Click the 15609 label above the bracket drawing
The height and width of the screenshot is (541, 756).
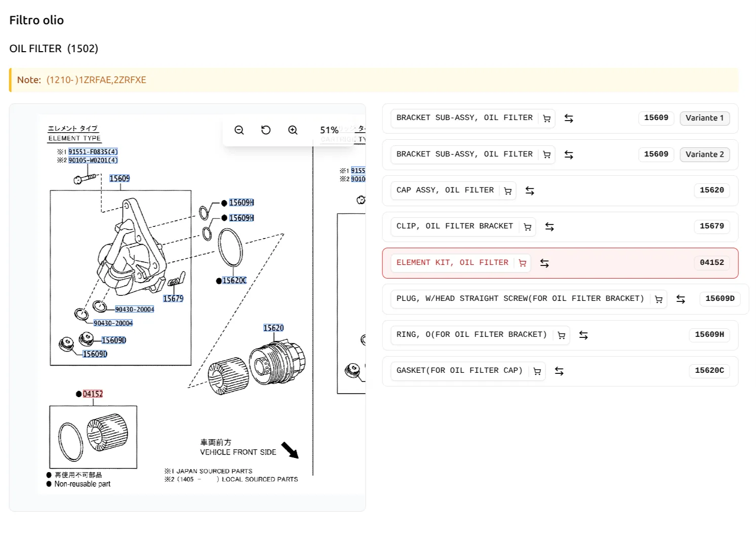(120, 179)
